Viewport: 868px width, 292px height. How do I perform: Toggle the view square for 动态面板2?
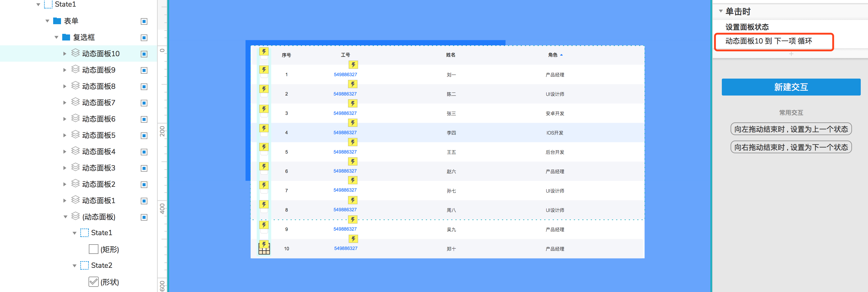[x=144, y=185]
